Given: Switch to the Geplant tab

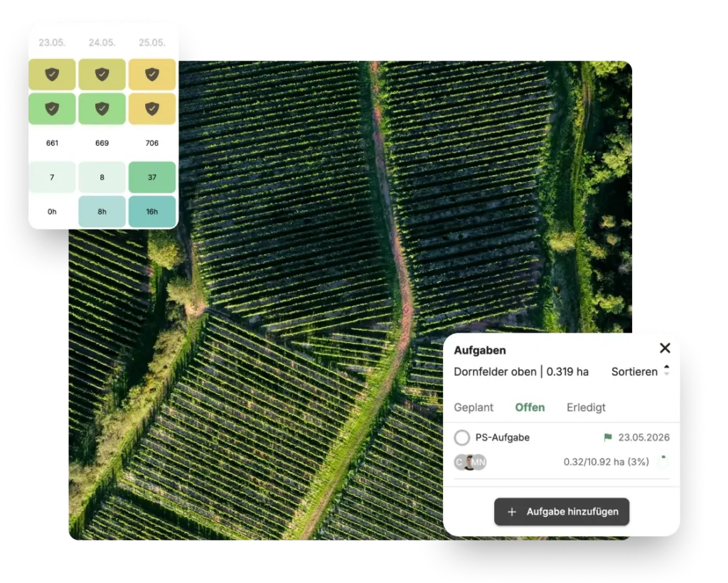Looking at the screenshot, I should pyautogui.click(x=473, y=407).
